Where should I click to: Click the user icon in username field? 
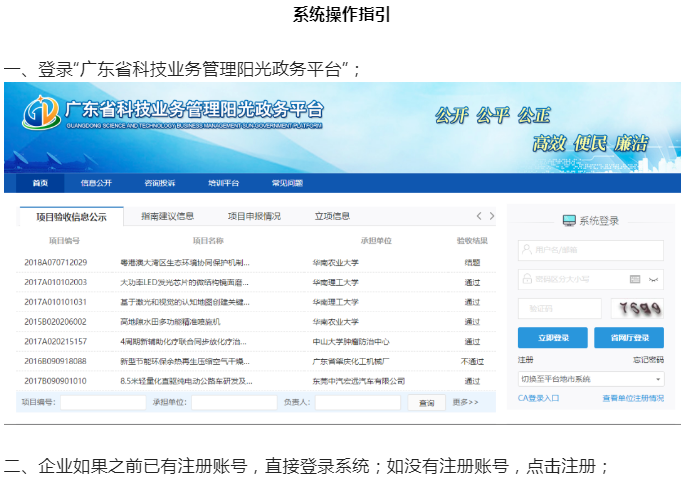click(526, 249)
